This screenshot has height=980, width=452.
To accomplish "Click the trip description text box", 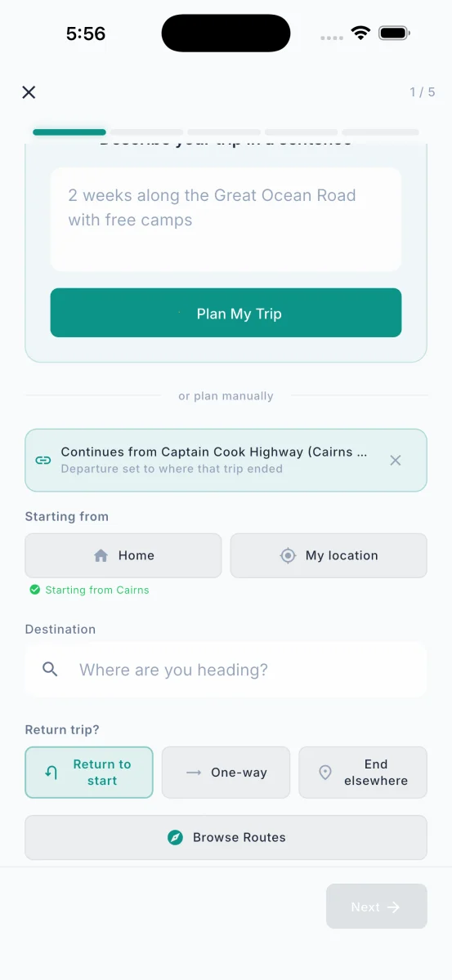I will coord(226,219).
